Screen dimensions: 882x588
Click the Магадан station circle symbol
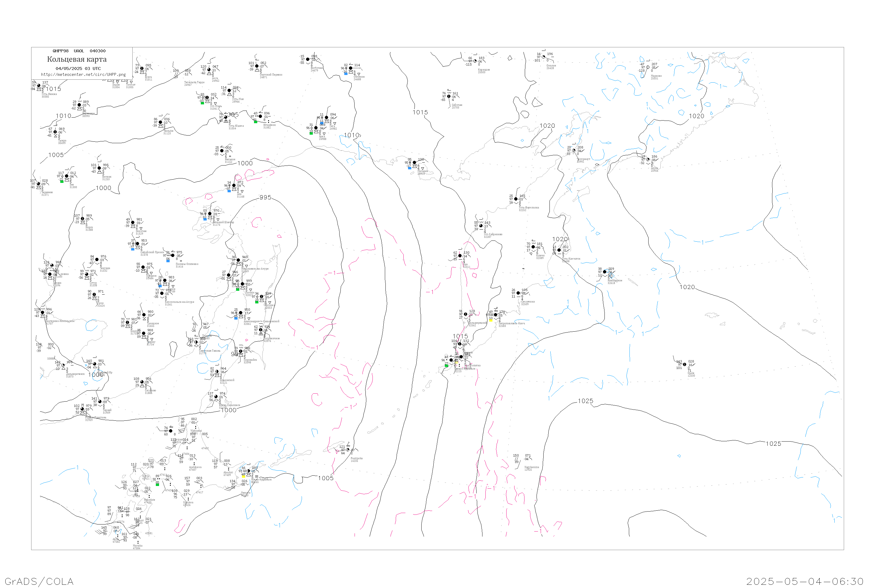[x=414, y=162]
